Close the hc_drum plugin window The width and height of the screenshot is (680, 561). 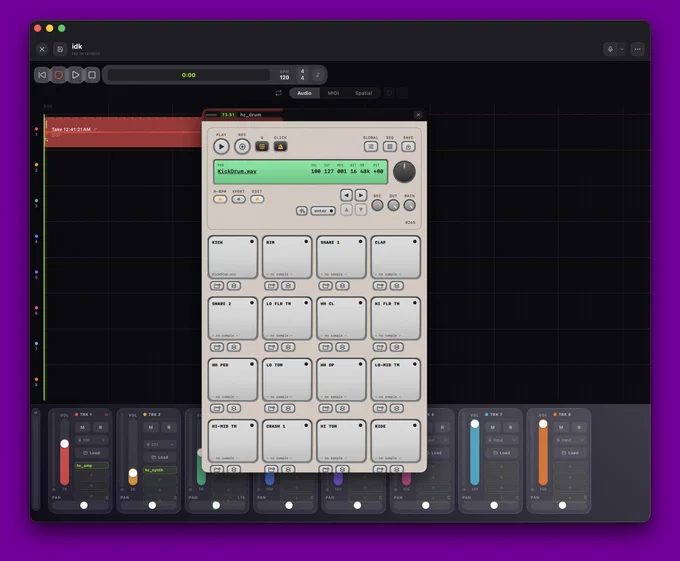tap(418, 114)
